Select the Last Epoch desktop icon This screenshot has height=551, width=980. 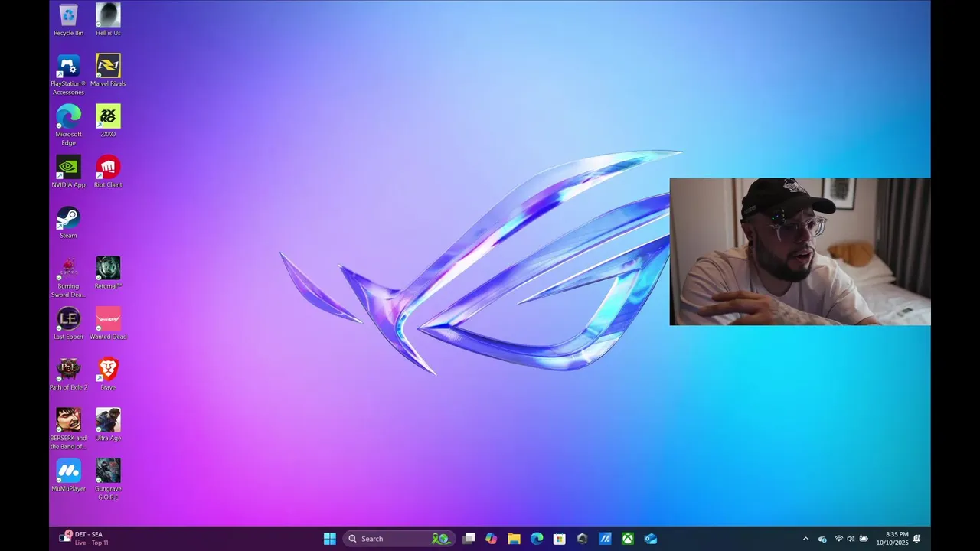[x=68, y=323]
